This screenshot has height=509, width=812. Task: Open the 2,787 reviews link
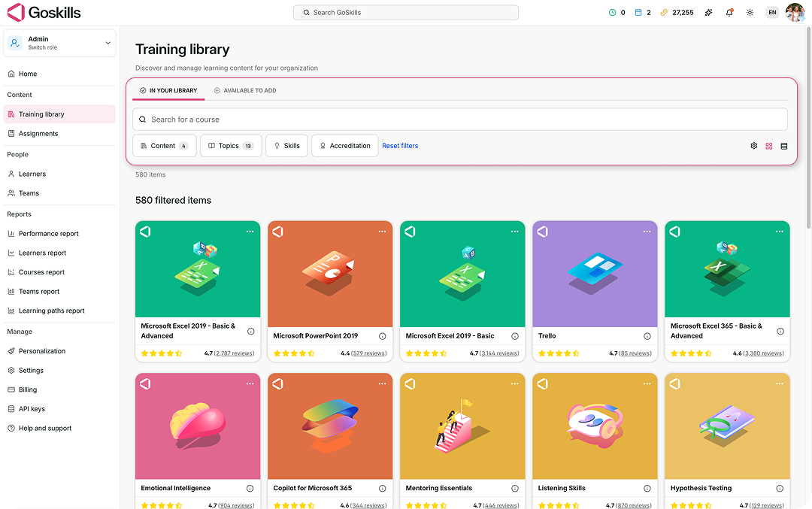tap(234, 353)
